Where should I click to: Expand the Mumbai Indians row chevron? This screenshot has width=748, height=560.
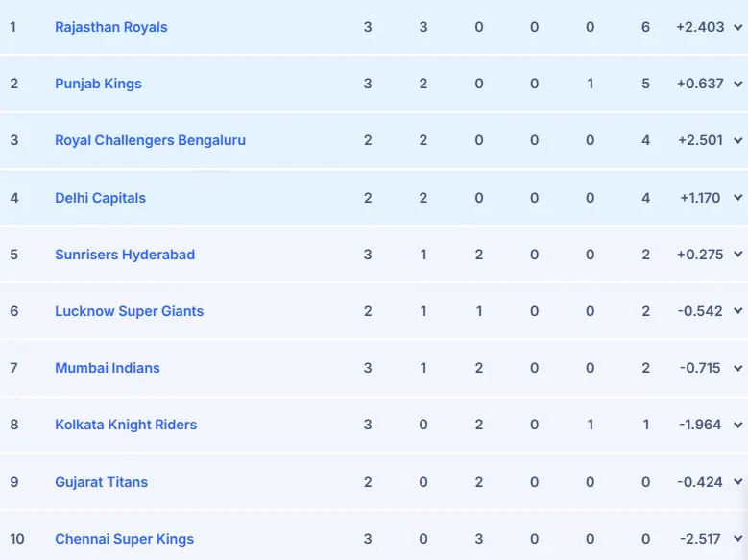tap(737, 369)
